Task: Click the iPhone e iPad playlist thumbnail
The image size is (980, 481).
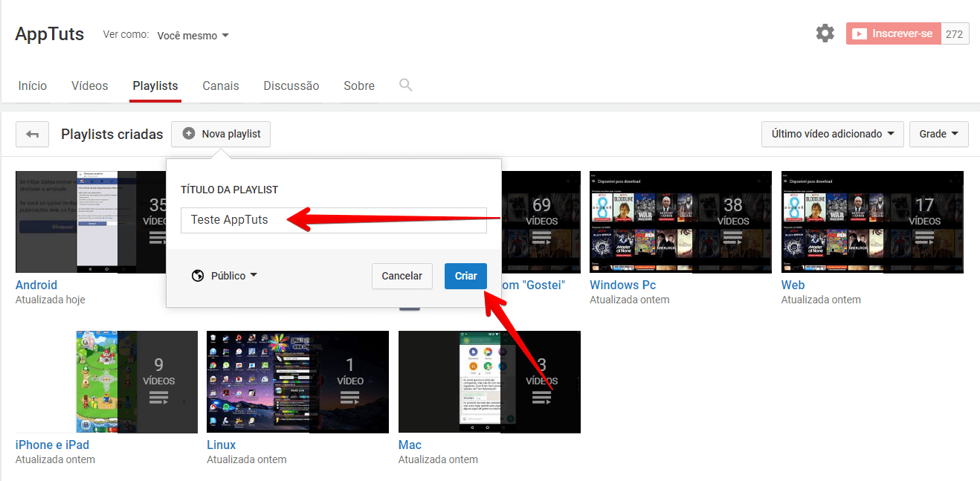Action: tap(106, 381)
